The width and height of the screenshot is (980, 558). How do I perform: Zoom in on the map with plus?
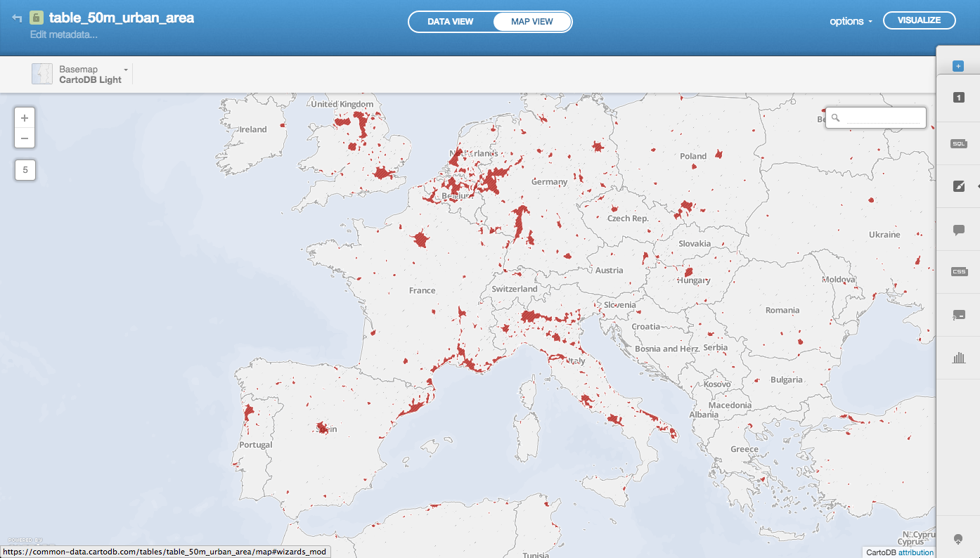[x=25, y=118]
